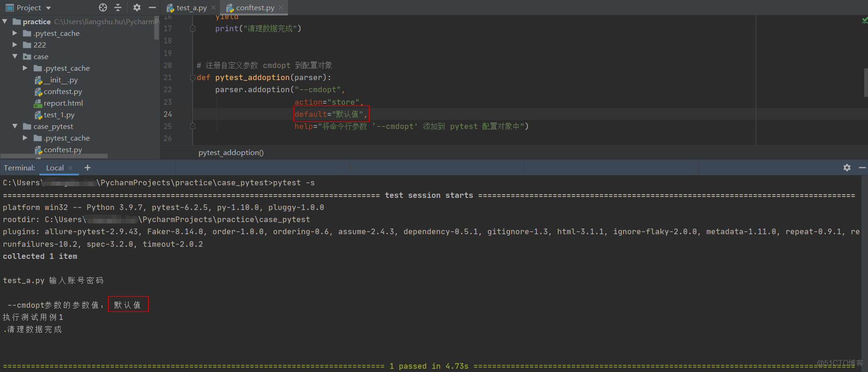Select the Local terminal tab

[55, 168]
